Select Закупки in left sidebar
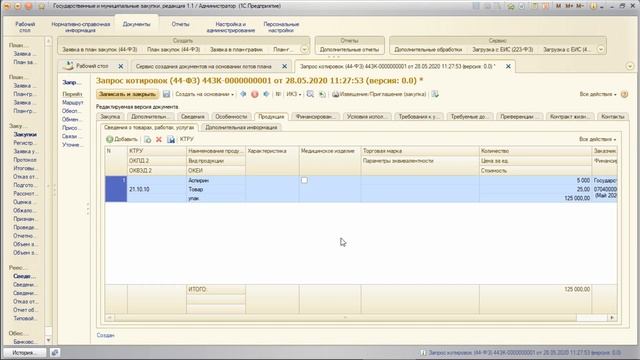 coord(25,134)
